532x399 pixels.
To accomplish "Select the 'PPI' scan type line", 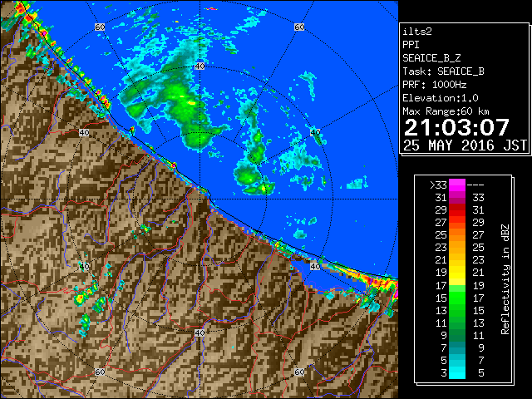I will tap(411, 45).
